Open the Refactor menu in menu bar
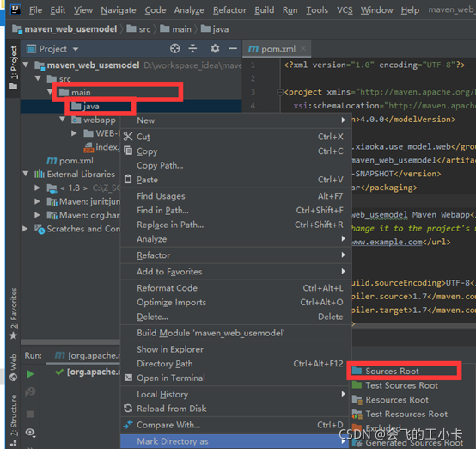The height and width of the screenshot is (449, 476). point(229,10)
